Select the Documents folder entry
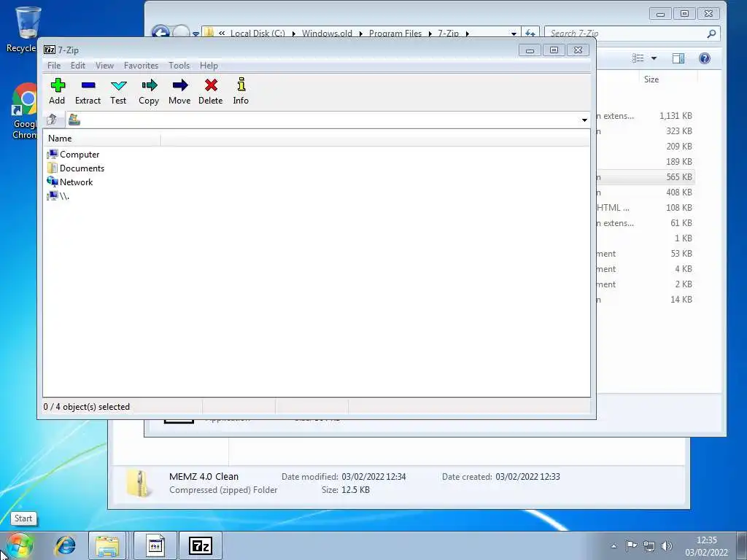This screenshot has width=747, height=560. coord(76,168)
